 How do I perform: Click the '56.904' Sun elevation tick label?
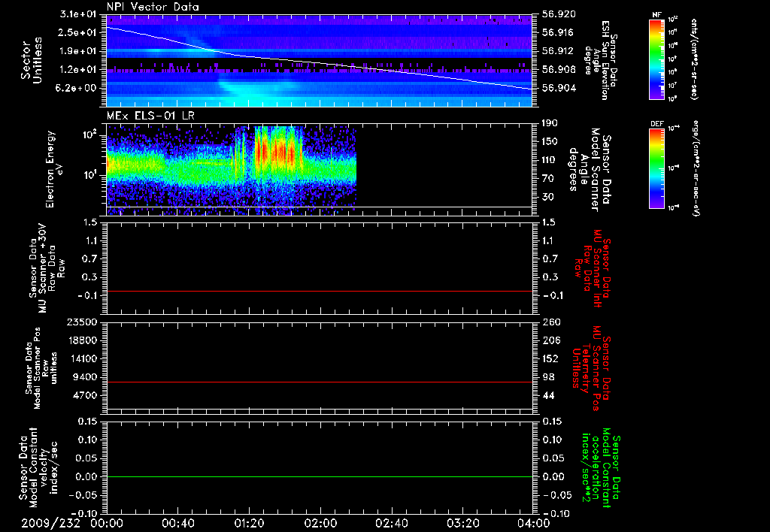[559, 89]
